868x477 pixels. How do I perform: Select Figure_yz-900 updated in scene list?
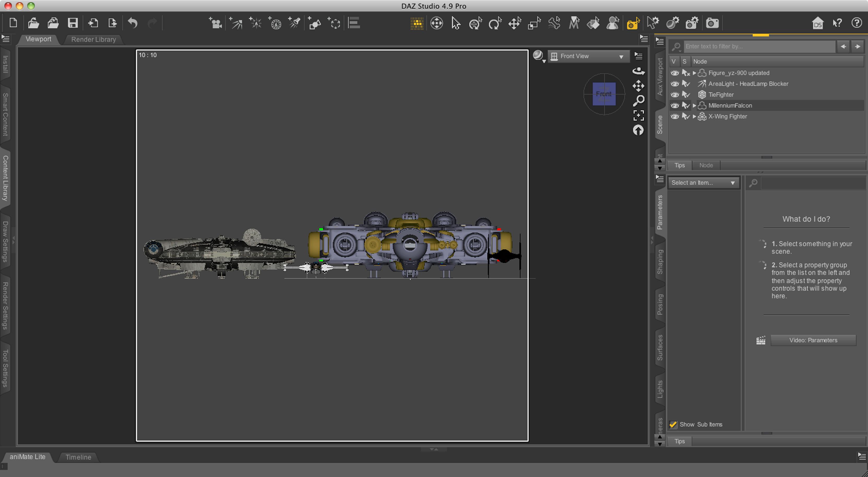739,73
